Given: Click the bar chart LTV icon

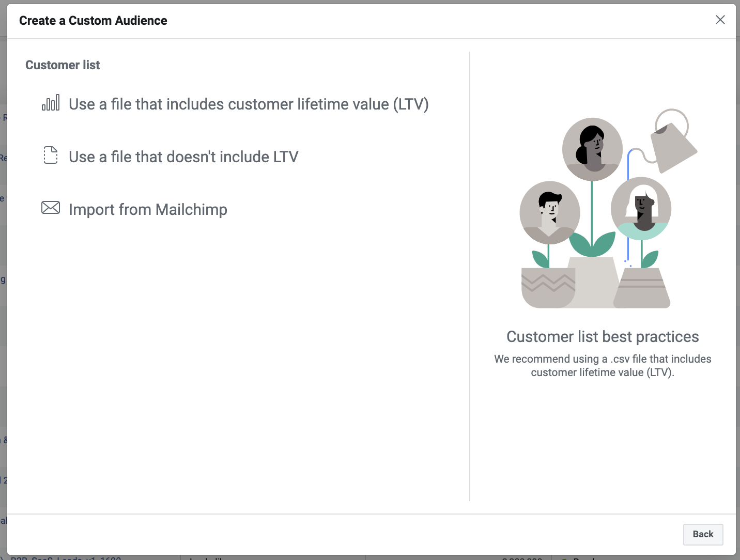Looking at the screenshot, I should 51,103.
